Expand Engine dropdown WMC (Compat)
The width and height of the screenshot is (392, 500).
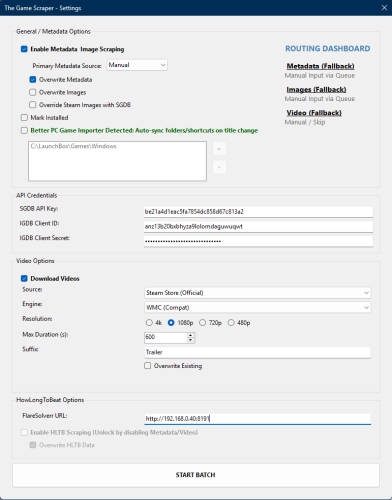(257, 308)
